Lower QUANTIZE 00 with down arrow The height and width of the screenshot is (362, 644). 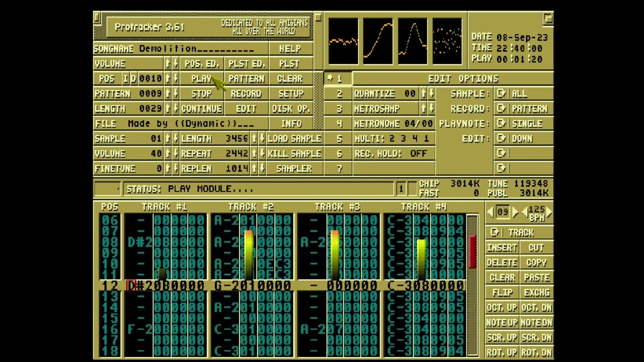(431, 94)
